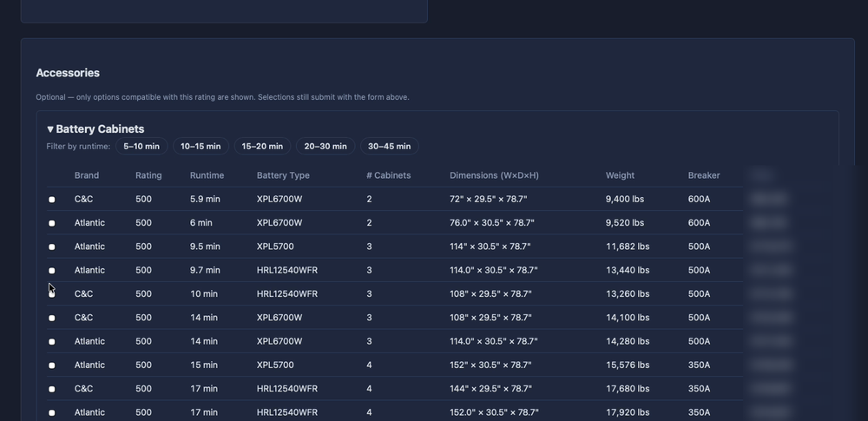Filter by 10–15 min runtime
The image size is (868, 421).
click(201, 146)
